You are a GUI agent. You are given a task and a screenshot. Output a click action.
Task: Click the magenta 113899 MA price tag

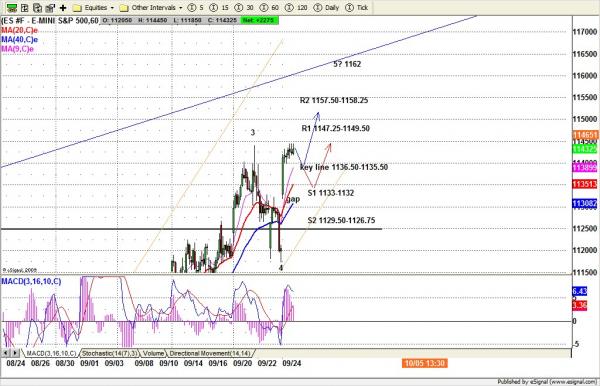click(x=585, y=168)
